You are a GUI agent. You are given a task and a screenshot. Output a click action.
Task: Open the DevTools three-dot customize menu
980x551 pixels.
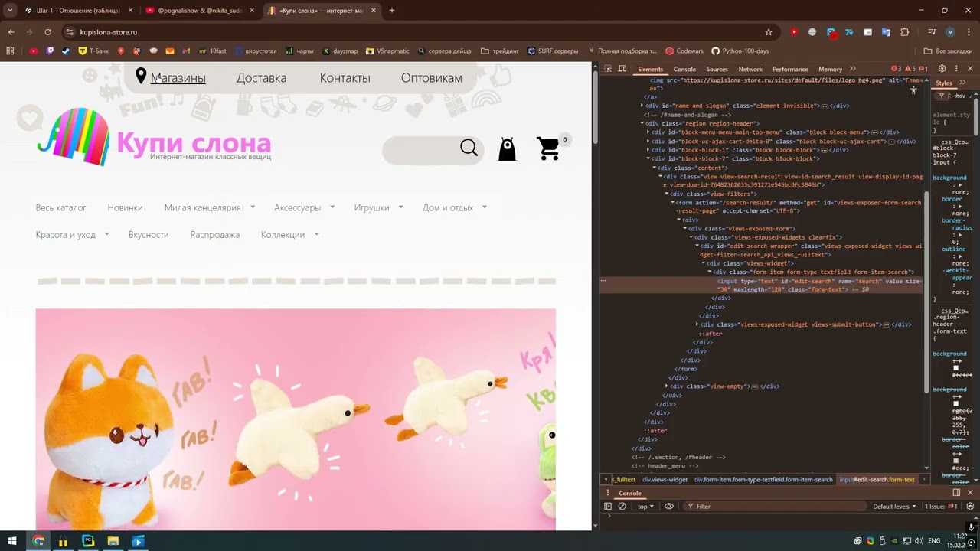[955, 69]
